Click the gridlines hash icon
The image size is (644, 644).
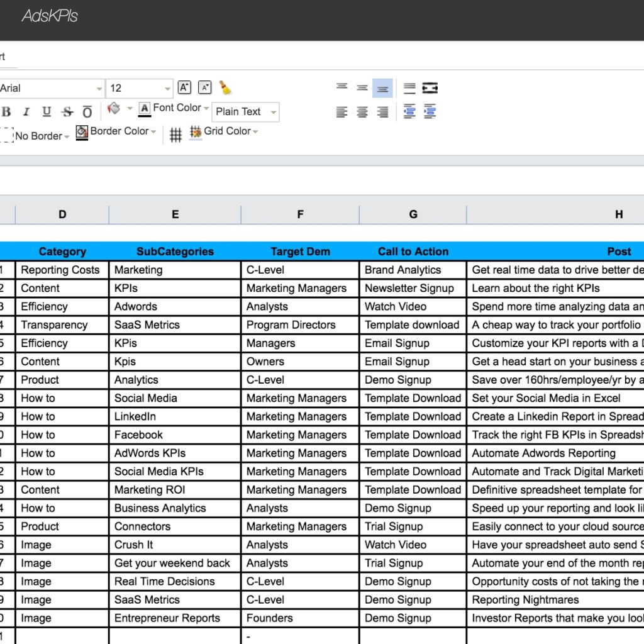coord(176,135)
